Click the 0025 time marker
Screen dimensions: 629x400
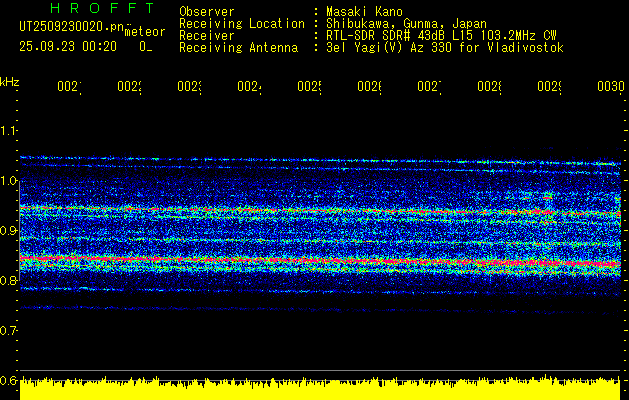click(309, 87)
